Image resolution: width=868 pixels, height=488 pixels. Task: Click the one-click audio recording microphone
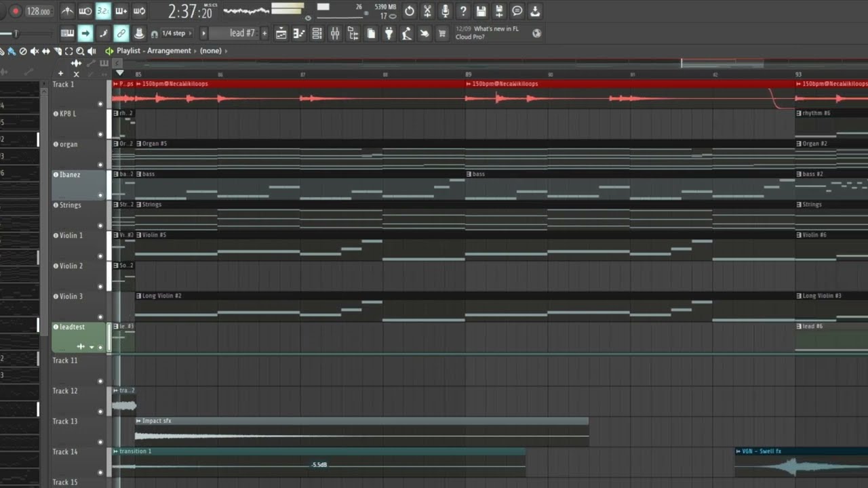(x=445, y=11)
